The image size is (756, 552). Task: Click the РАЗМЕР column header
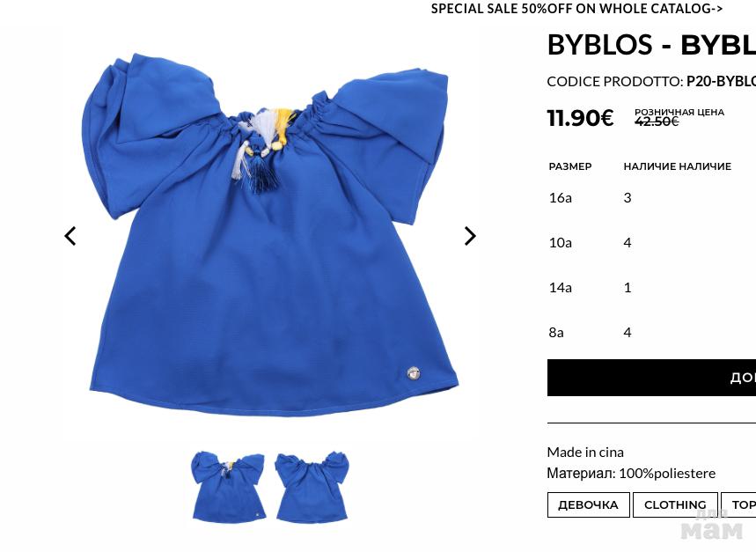tap(570, 166)
